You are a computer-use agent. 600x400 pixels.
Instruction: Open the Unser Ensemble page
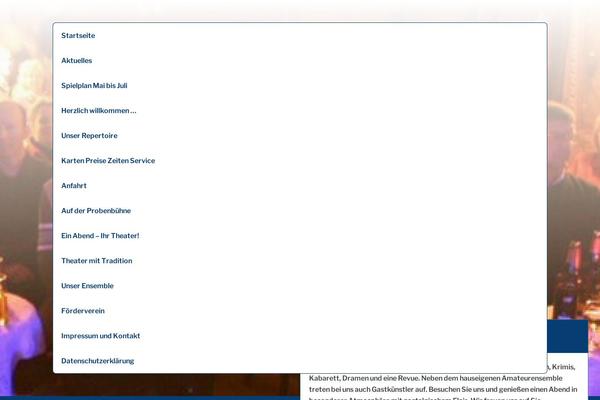click(87, 286)
